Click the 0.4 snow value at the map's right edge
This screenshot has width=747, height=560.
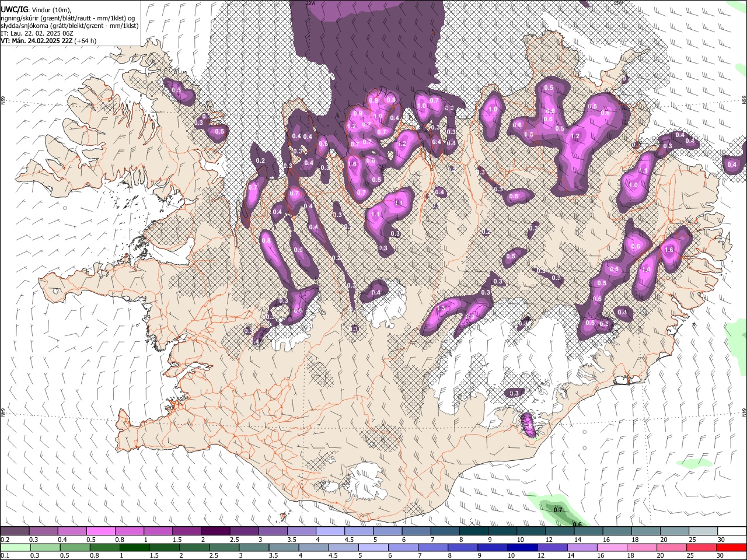pos(732,165)
